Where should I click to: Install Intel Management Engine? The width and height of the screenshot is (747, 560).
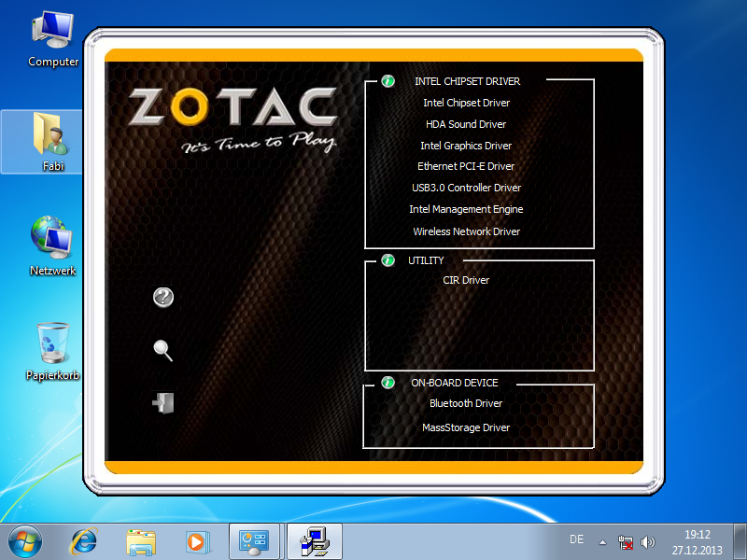[x=466, y=209]
